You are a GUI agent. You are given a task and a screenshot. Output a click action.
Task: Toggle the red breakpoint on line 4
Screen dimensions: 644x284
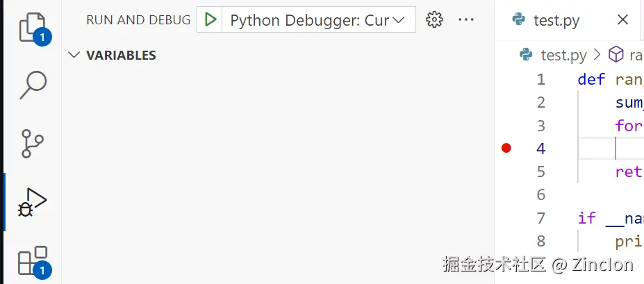point(506,148)
